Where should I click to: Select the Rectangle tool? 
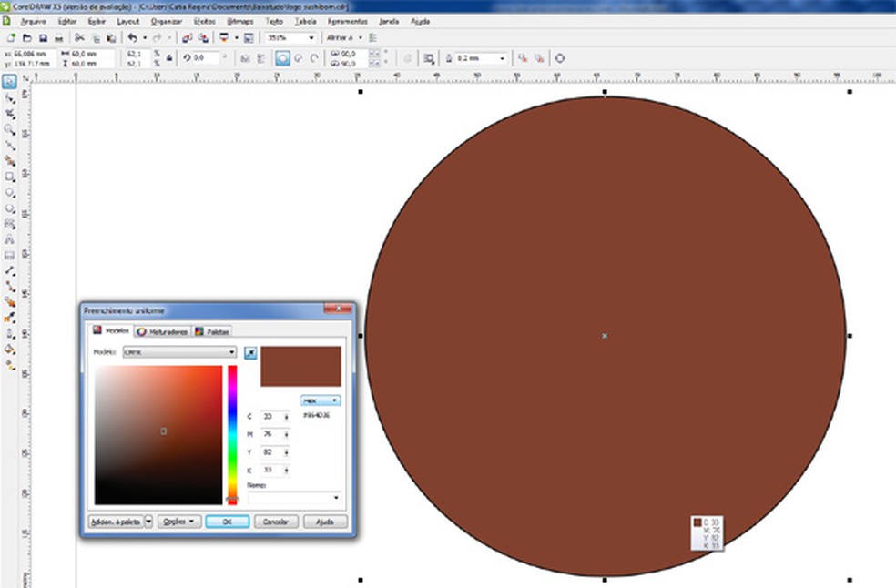[9, 177]
